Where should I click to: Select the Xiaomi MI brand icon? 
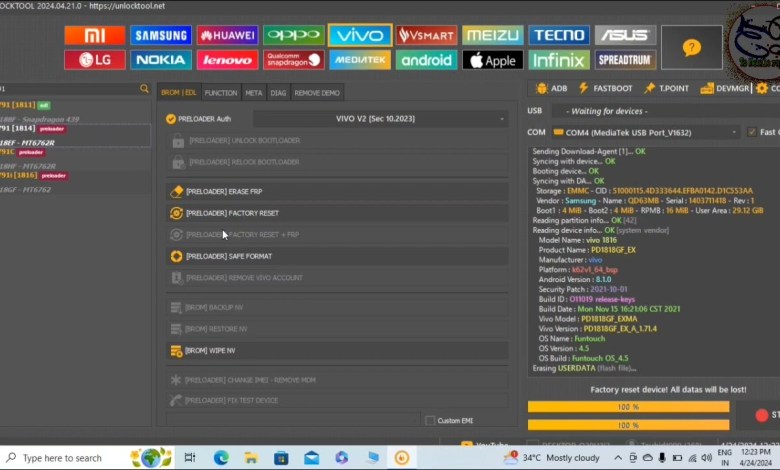[x=95, y=36]
